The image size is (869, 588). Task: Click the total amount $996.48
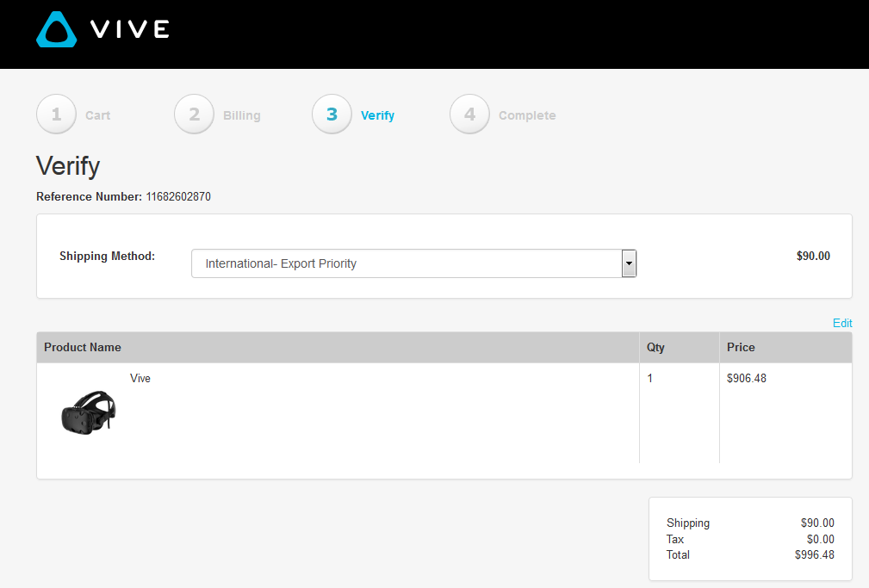[x=814, y=554]
